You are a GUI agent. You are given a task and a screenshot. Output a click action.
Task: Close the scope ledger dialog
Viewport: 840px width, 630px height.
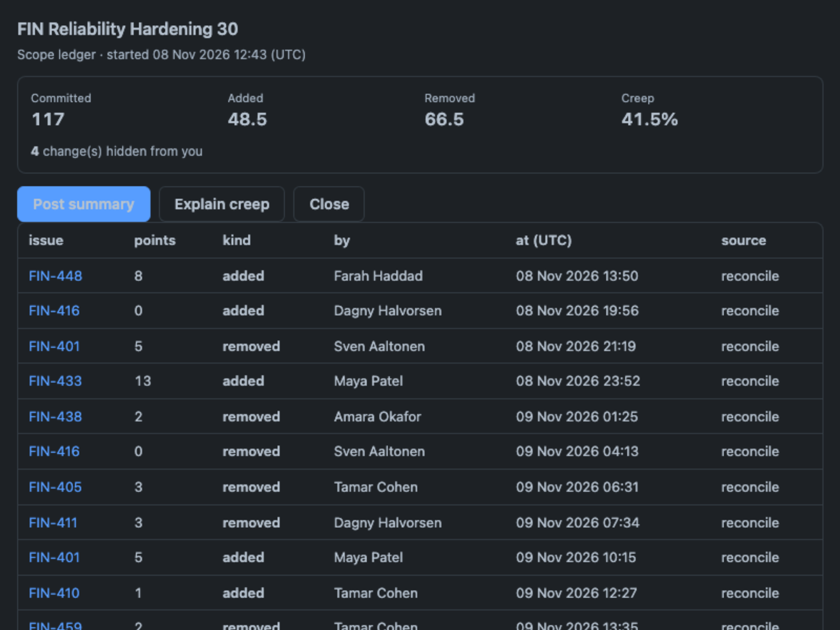pyautogui.click(x=329, y=204)
